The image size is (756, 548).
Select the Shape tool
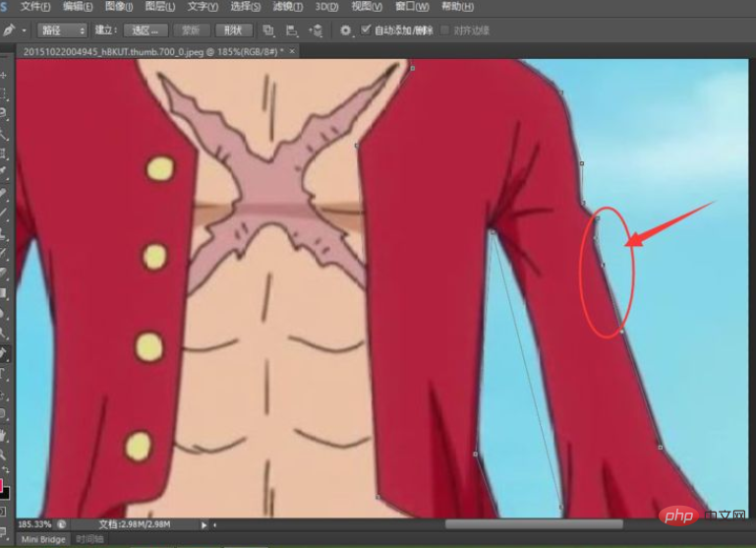(x=3, y=414)
